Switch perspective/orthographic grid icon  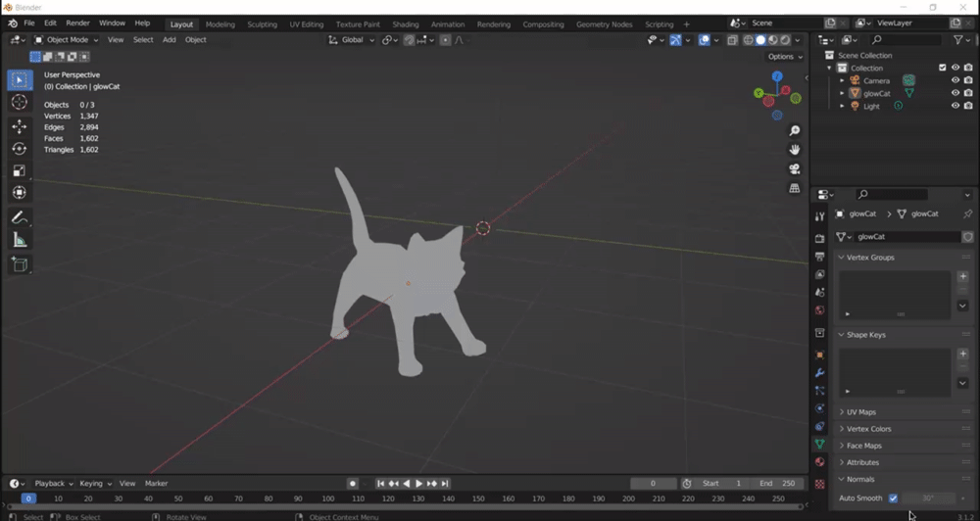(x=795, y=188)
